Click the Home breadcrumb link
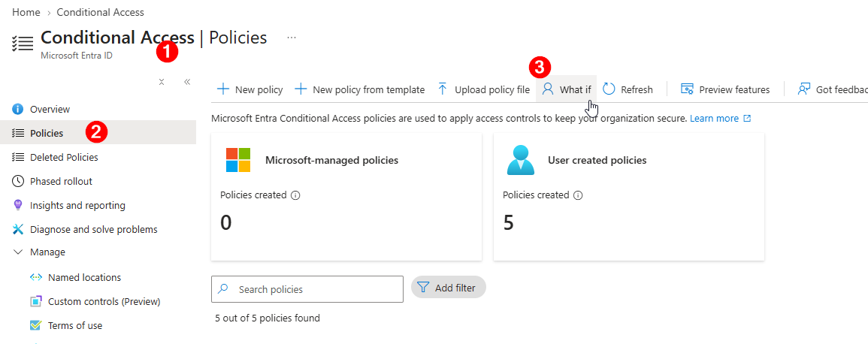The height and width of the screenshot is (344, 868). pos(26,11)
